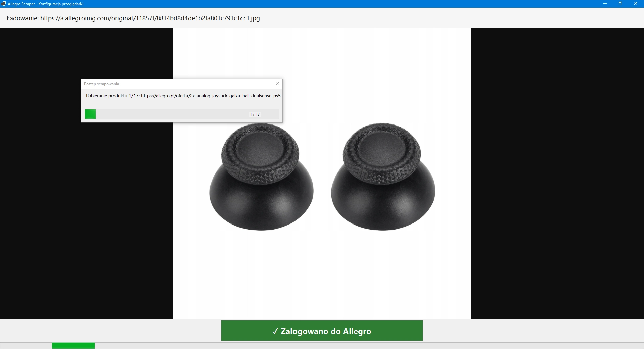Click the allegroimg.com image URL at top
The width and height of the screenshot is (644, 349).
[150, 18]
